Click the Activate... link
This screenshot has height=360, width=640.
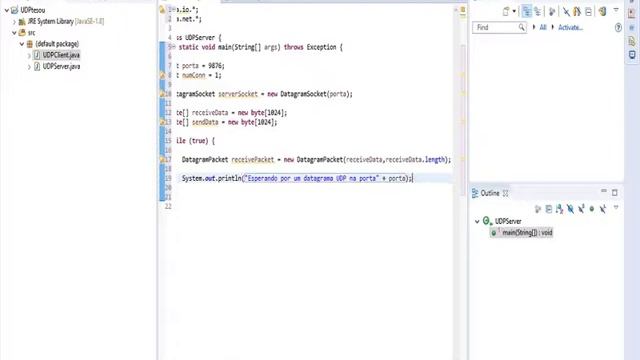570,27
